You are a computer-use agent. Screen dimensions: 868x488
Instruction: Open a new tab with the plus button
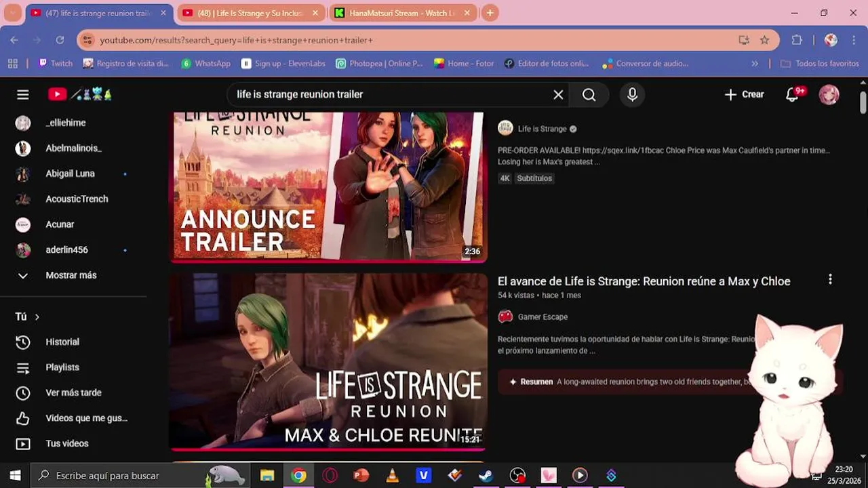pos(490,13)
